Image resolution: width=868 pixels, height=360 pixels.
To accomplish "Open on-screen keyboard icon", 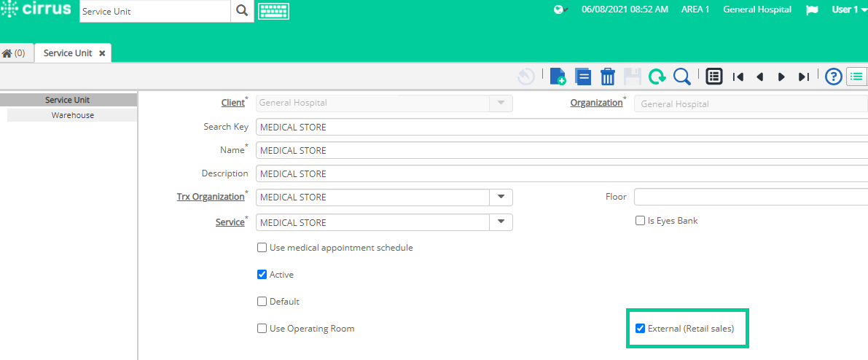I will click(x=274, y=10).
